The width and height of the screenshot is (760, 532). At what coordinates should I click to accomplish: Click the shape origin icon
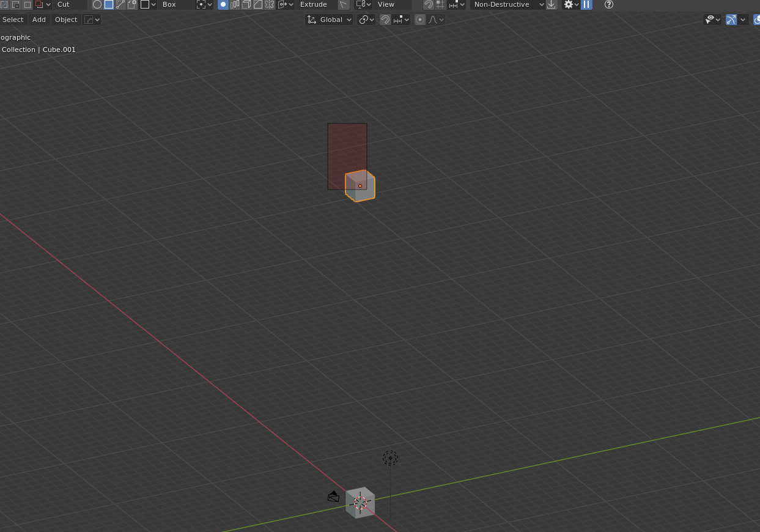point(201,4)
